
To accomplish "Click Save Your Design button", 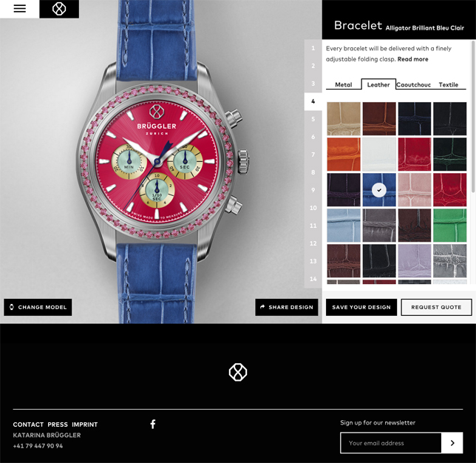I will point(361,307).
